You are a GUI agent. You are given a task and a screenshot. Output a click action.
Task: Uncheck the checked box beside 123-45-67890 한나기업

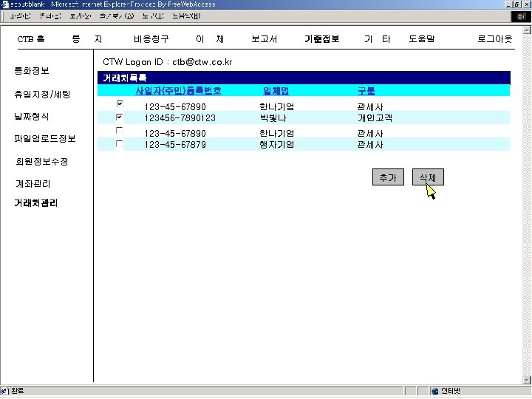(120, 104)
